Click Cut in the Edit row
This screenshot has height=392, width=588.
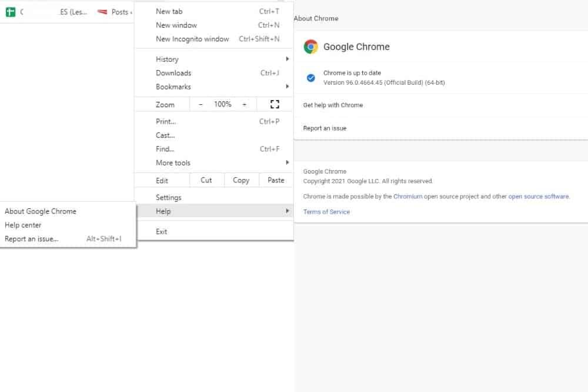[206, 180]
